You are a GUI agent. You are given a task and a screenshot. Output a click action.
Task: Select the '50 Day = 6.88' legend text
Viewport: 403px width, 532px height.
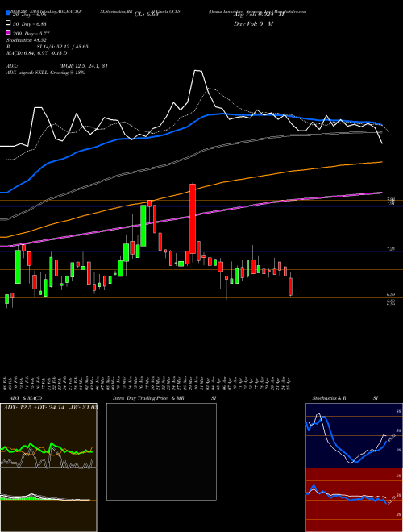coord(30,24)
